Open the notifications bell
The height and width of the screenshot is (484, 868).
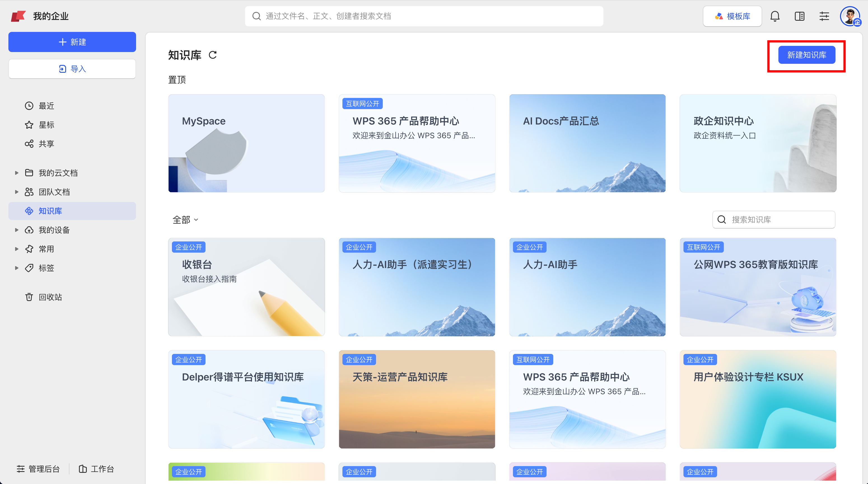[x=775, y=16]
